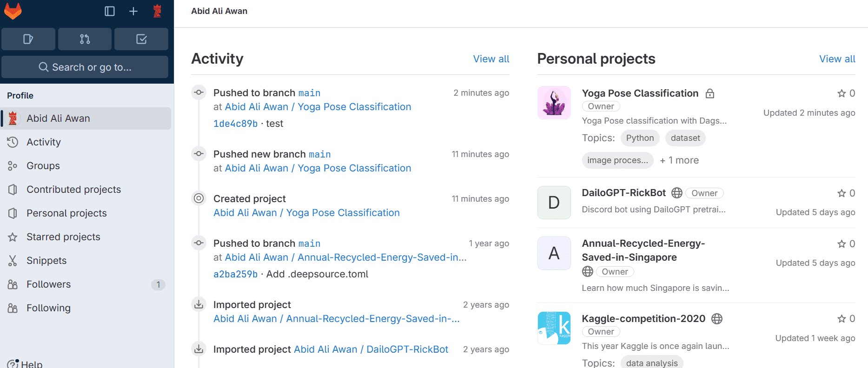Screen dimensions: 868x368
Task: Select the dataset topic tag
Action: coord(685,138)
